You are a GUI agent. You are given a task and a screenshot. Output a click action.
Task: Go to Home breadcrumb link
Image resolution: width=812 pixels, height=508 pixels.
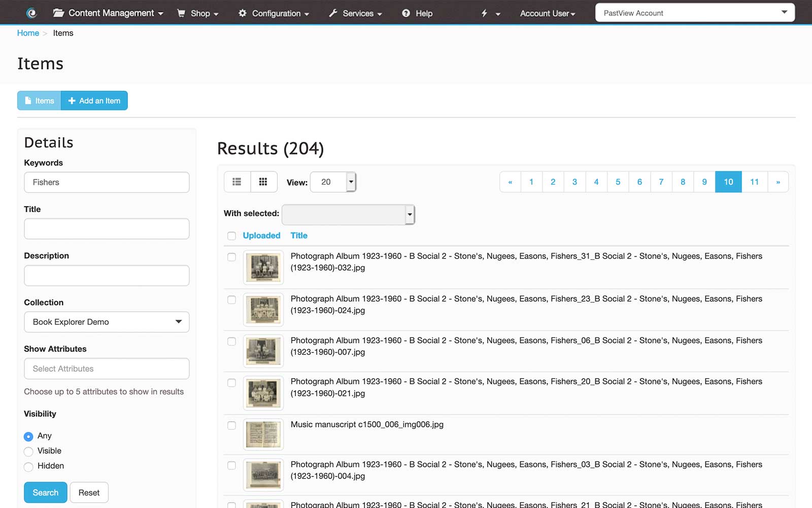click(x=28, y=33)
